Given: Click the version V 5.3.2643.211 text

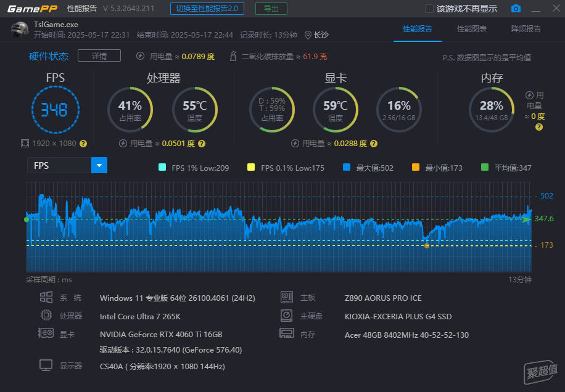Looking at the screenshot, I should [x=129, y=9].
